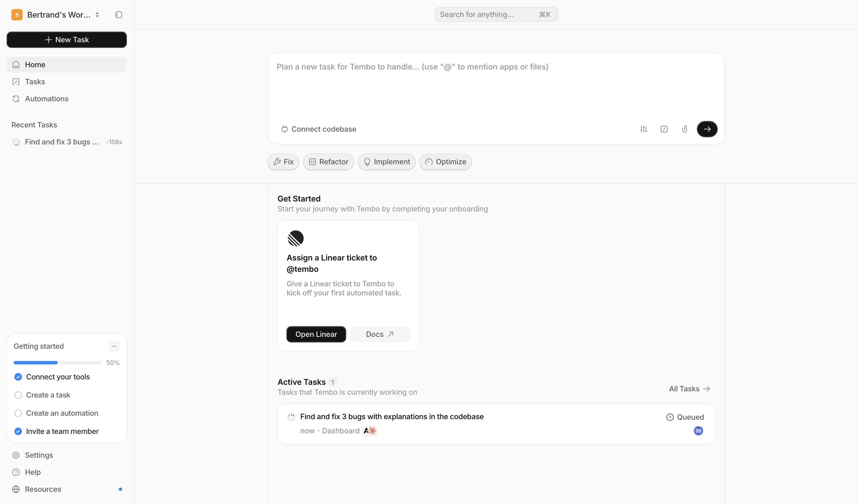
Task: Click the Open Linear button
Action: (316, 334)
